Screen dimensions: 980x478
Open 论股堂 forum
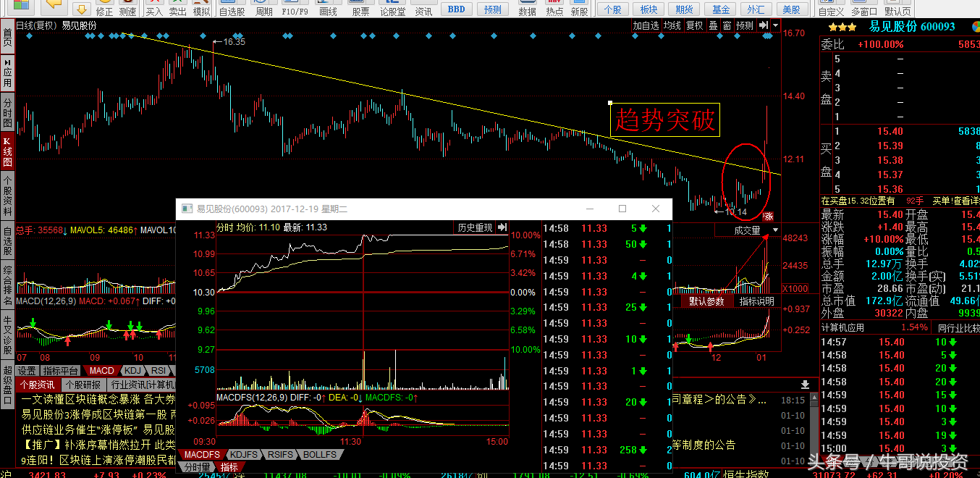(392, 9)
